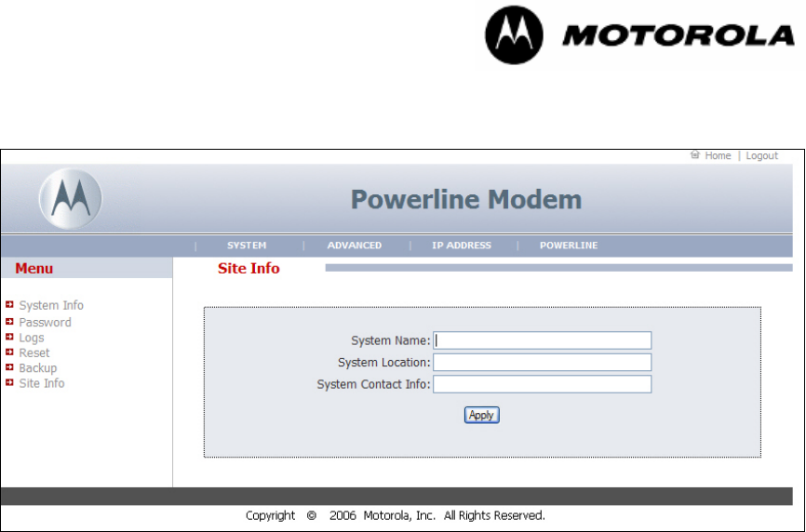Viewport: 806px width, 532px height.
Task: Click the Motorola logo at top right
Action: click(640, 35)
